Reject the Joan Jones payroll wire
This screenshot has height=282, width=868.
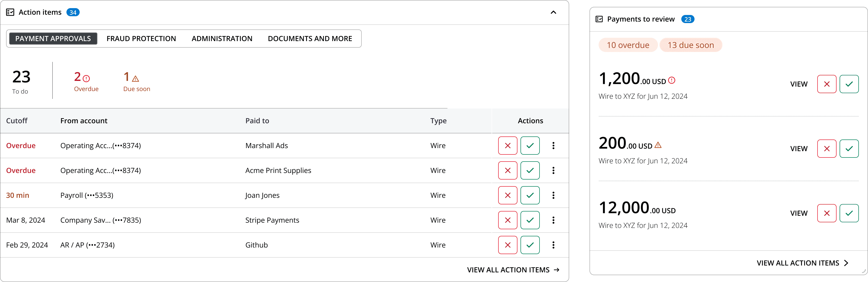tap(508, 196)
